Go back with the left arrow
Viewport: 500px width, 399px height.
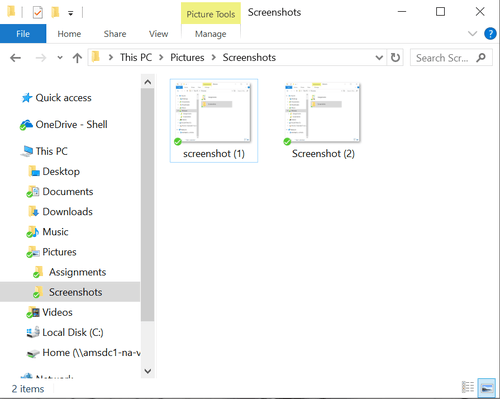point(16,58)
